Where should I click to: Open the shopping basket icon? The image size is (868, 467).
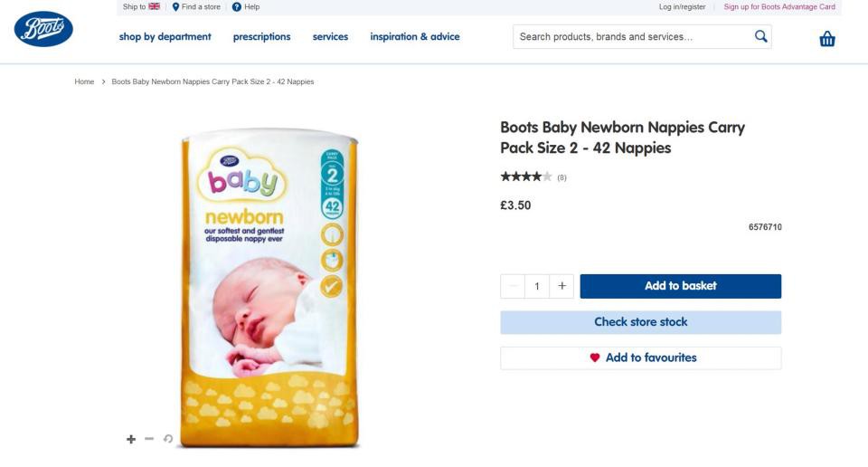[x=826, y=39]
